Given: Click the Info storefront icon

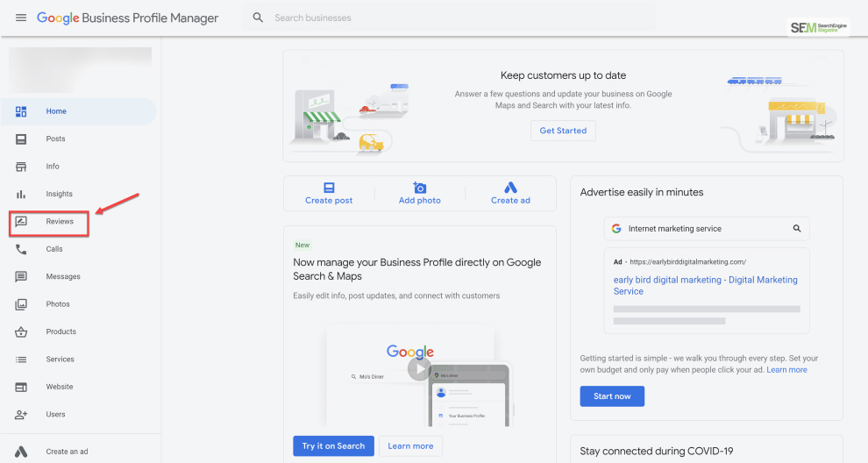Looking at the screenshot, I should click(21, 167).
